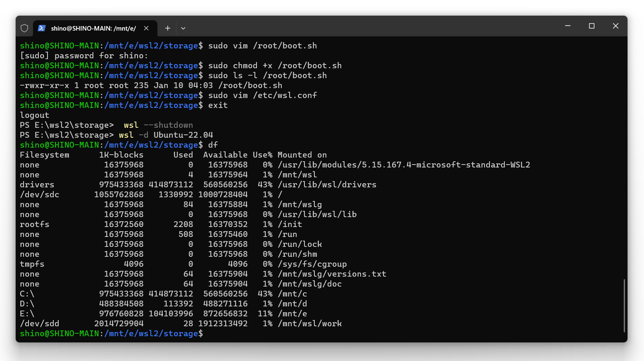Image resolution: width=644 pixels, height=361 pixels.
Task: Click the 'Mounted on' column header
Action: tap(302, 155)
